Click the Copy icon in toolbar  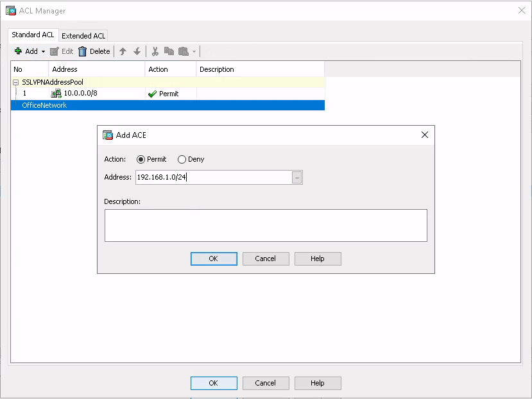point(169,51)
